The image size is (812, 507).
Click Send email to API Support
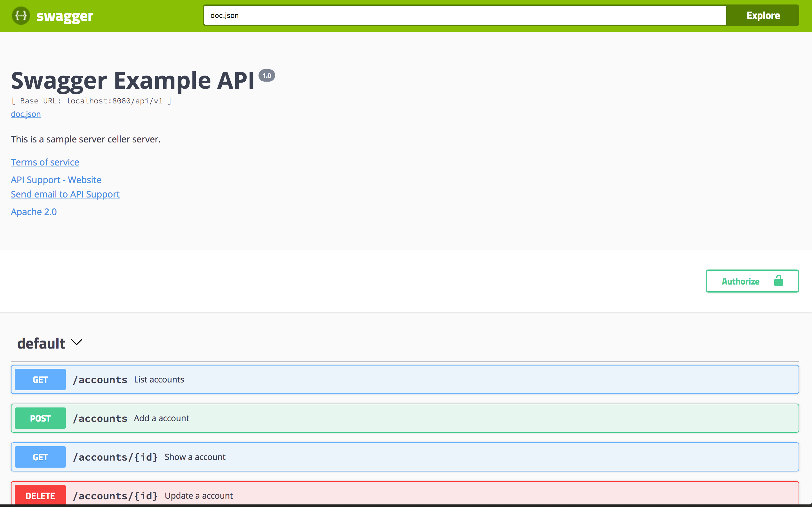[65, 195]
